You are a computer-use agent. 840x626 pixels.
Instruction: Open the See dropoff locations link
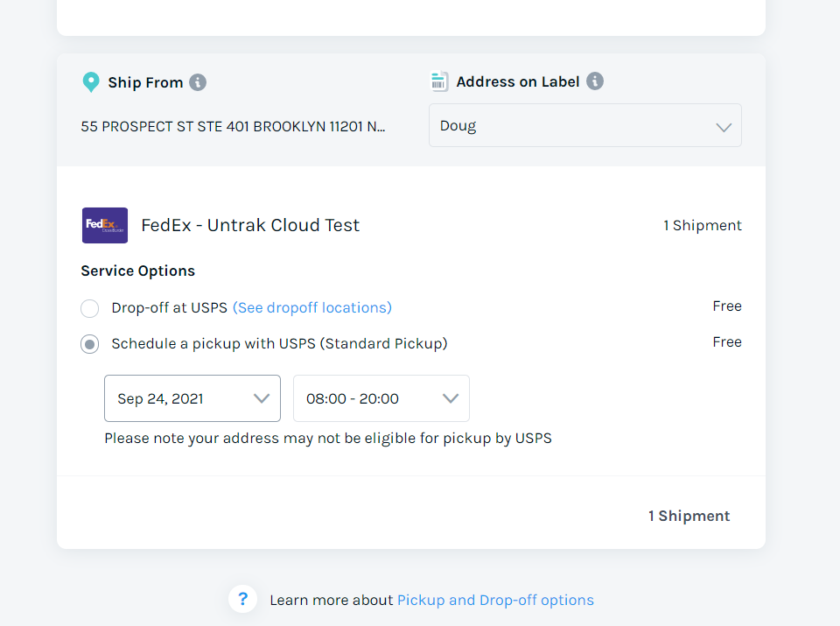312,308
